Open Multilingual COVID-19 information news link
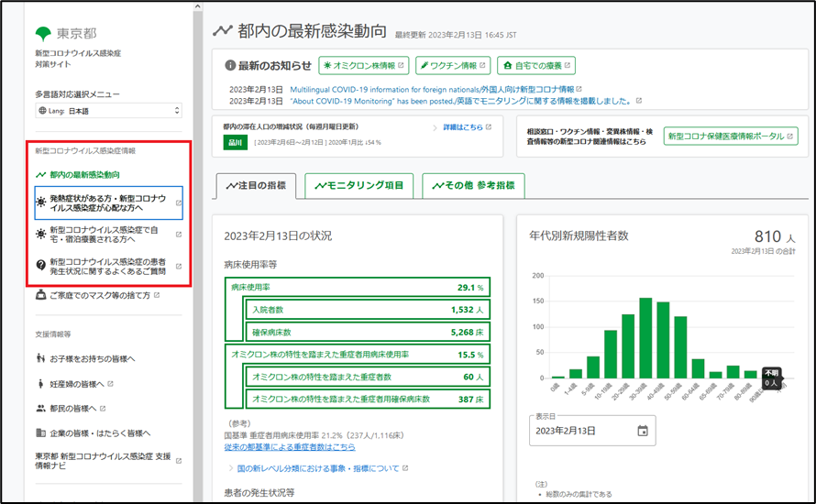 pos(432,90)
